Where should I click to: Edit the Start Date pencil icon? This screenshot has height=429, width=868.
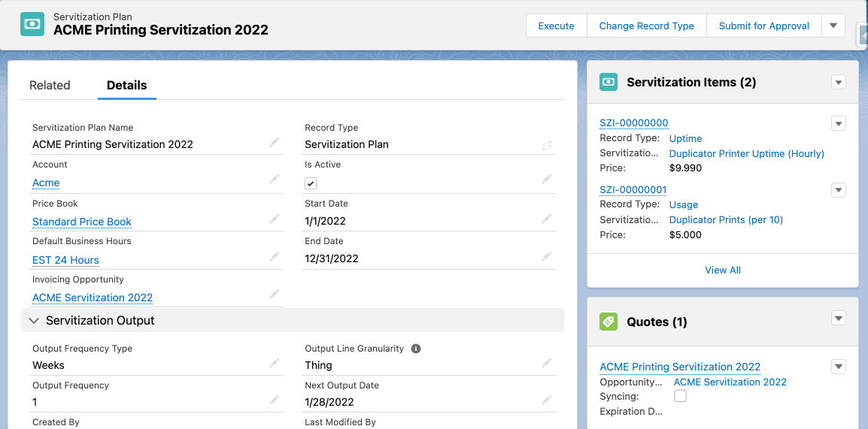tap(547, 219)
